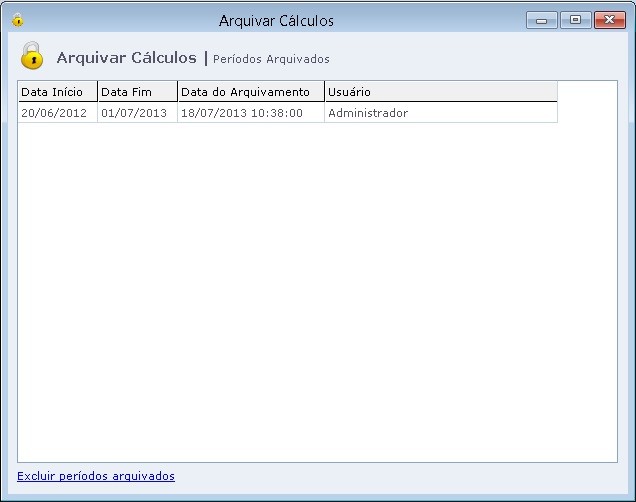Click divider between Data do Arquivamento and Usuário headers
This screenshot has height=502, width=636.
click(325, 92)
